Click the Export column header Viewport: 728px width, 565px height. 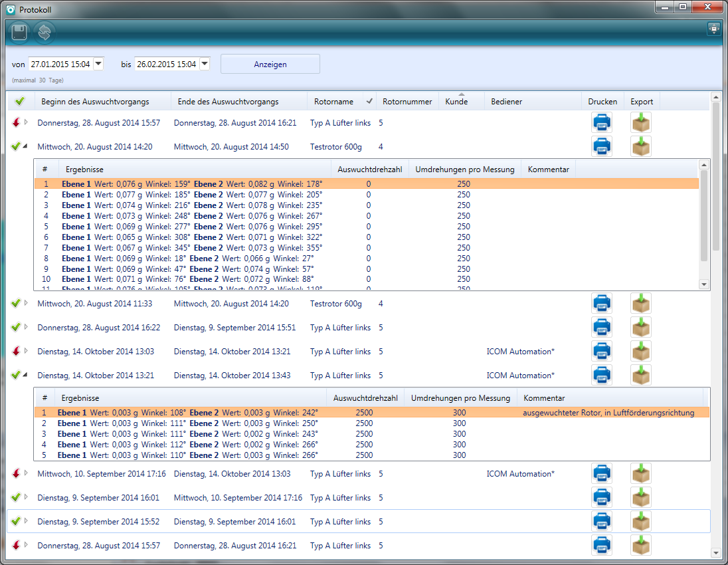pyautogui.click(x=642, y=101)
